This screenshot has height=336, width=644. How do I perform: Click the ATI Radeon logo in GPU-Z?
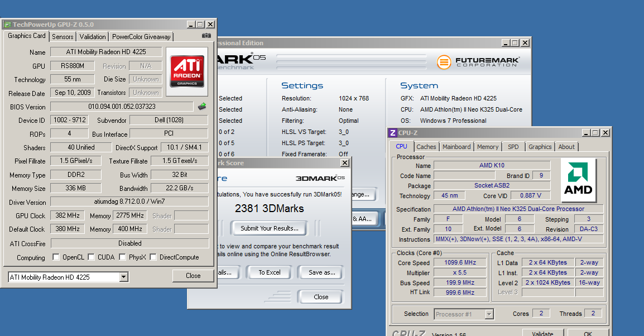pyautogui.click(x=187, y=71)
